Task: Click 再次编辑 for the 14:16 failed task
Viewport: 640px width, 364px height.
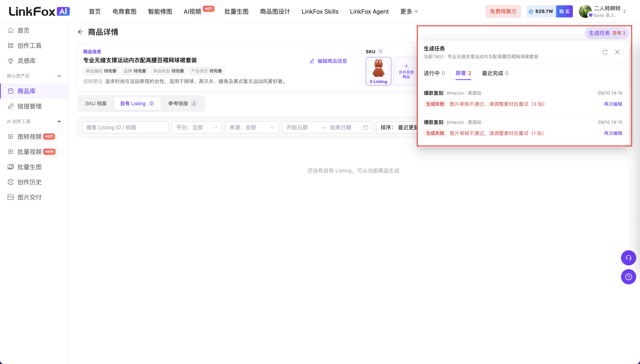Action: [x=613, y=104]
